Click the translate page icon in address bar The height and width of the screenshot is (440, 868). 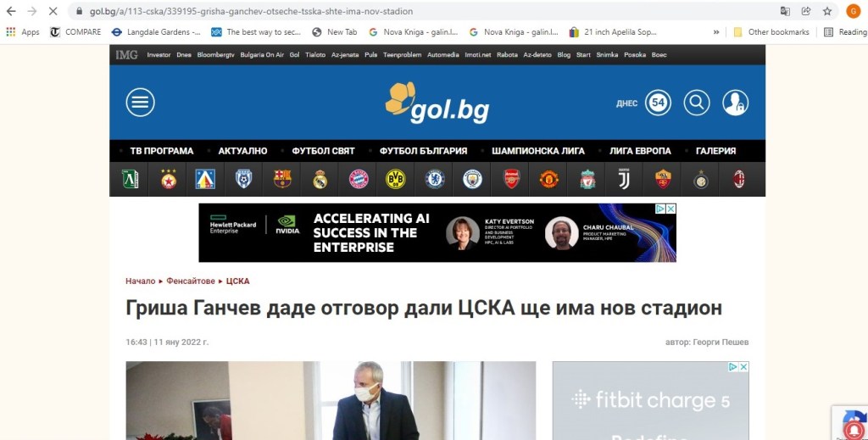point(785,12)
